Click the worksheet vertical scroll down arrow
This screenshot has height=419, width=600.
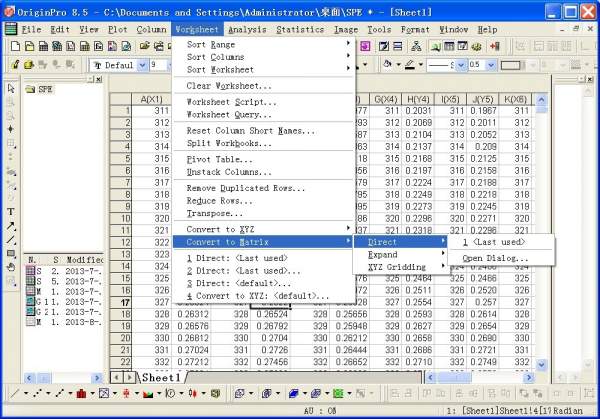pos(541,364)
